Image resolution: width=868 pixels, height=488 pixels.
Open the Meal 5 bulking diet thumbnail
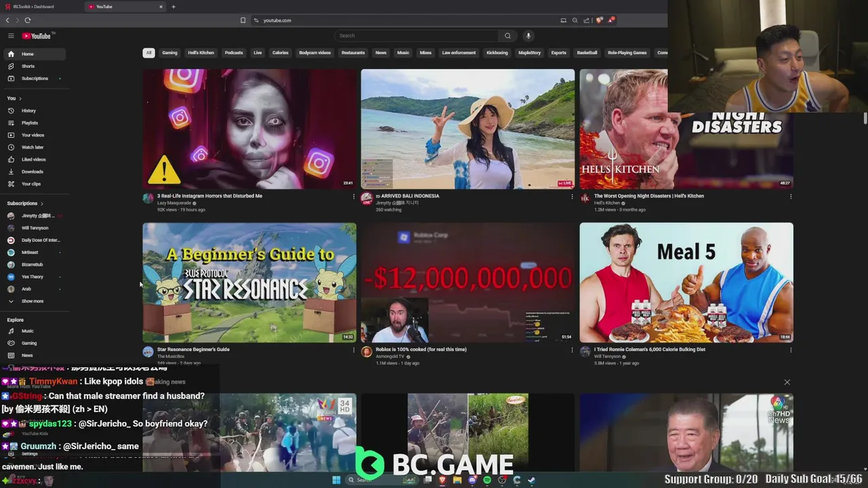click(x=686, y=283)
